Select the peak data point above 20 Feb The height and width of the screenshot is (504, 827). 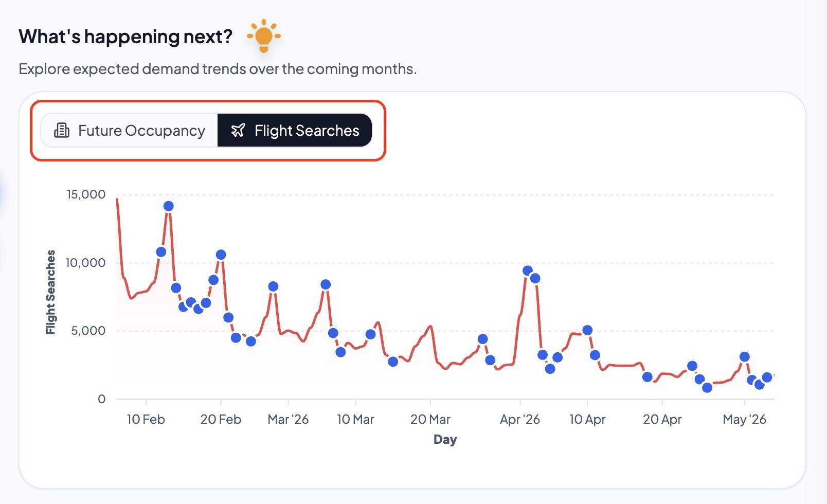[x=221, y=255]
